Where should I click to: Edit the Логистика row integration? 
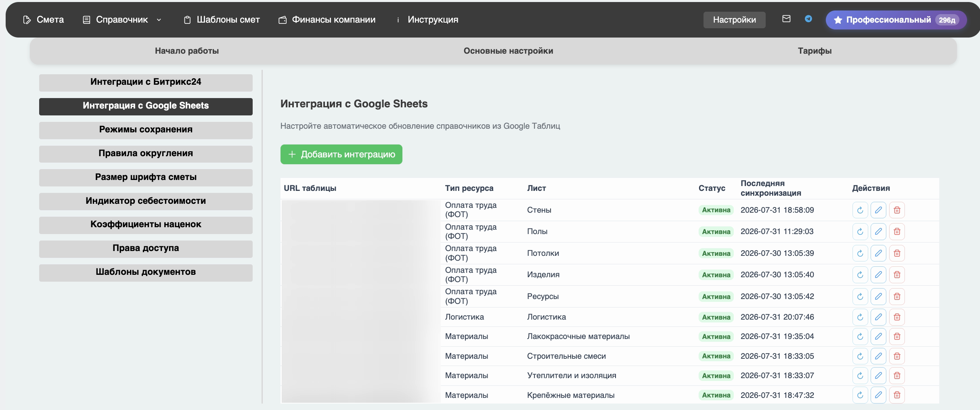pyautogui.click(x=878, y=317)
